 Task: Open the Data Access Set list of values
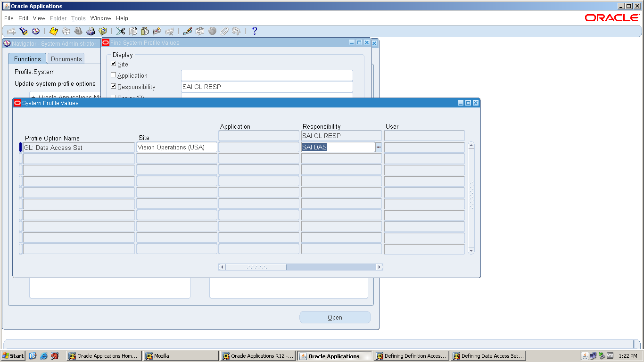(379, 147)
